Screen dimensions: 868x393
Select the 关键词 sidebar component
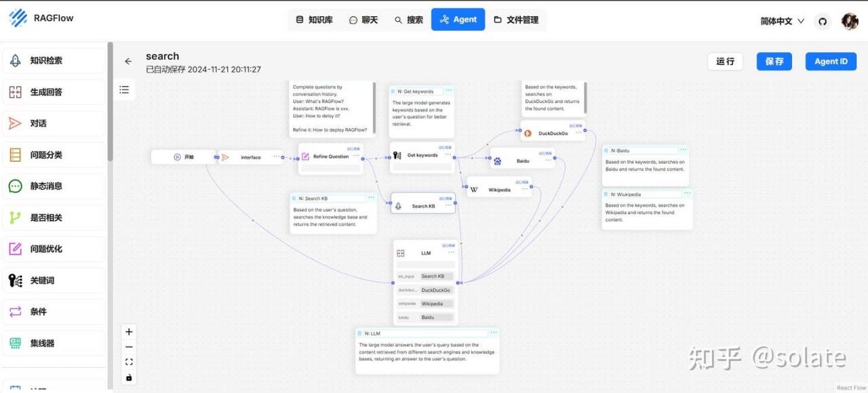point(54,280)
